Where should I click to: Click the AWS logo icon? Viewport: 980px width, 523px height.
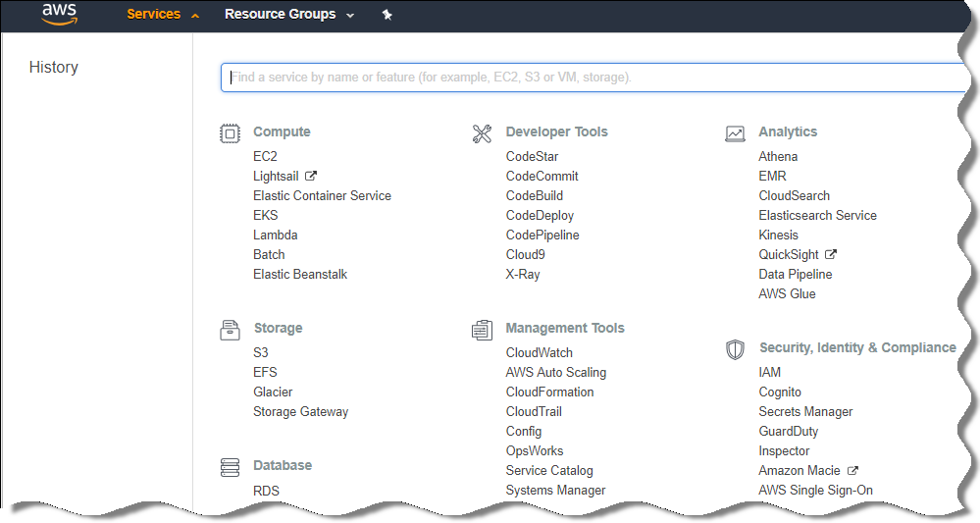point(59,15)
